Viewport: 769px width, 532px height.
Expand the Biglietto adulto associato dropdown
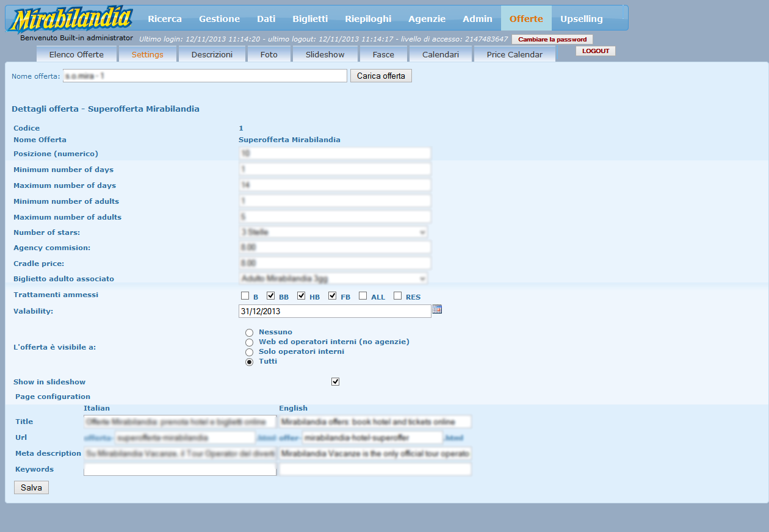333,278
